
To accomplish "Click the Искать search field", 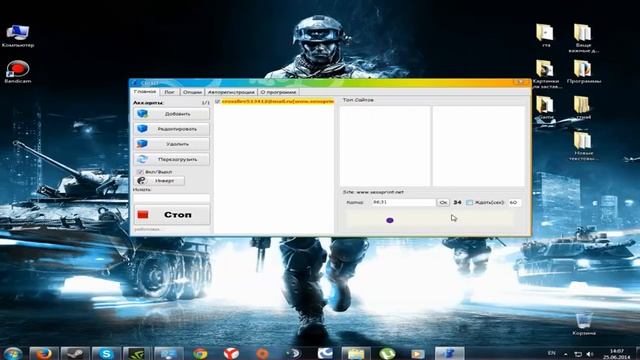I will click(x=171, y=198).
